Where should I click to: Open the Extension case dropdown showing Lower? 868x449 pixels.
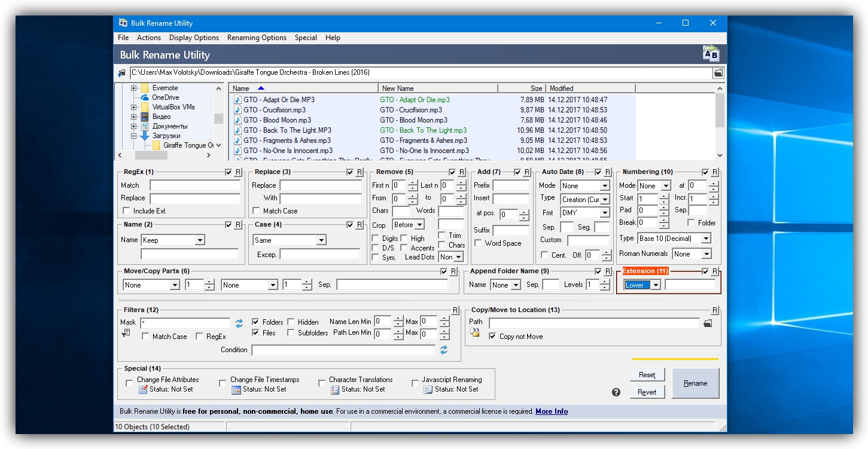pos(656,285)
